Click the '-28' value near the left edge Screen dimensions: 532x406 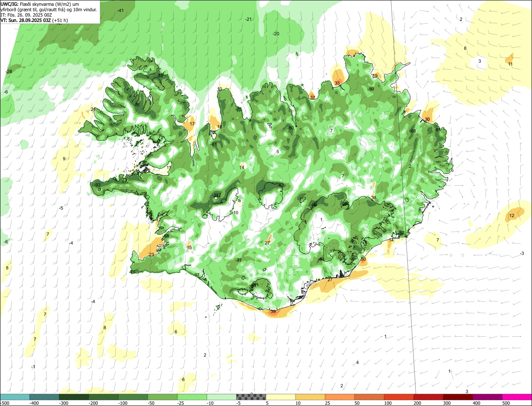8,72
